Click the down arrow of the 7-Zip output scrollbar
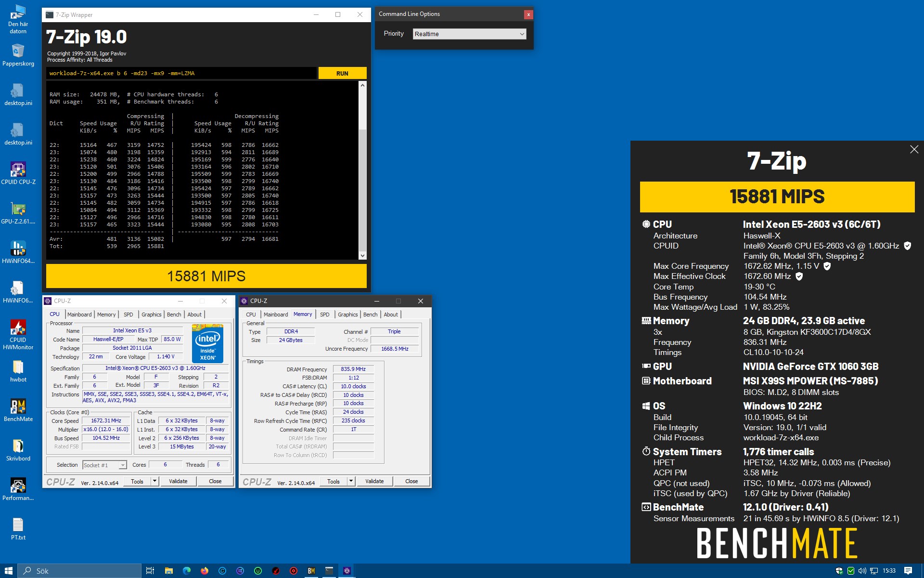Screen dimensions: 924x578 tap(363, 256)
